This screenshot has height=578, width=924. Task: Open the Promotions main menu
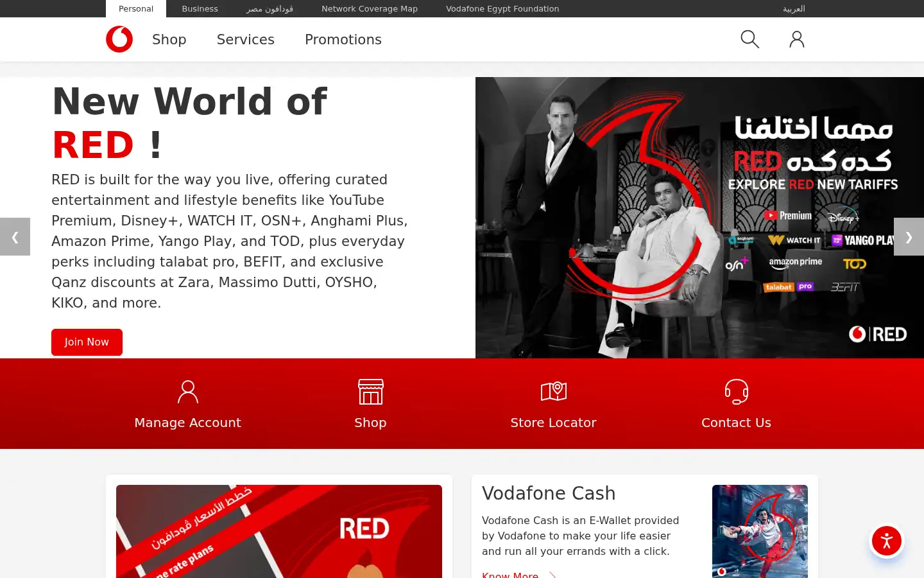pyautogui.click(x=343, y=39)
